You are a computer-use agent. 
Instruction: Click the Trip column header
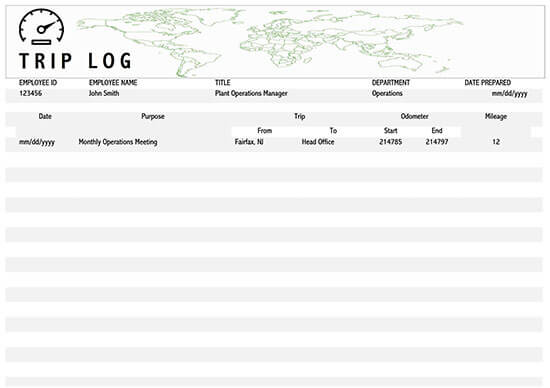pos(300,116)
